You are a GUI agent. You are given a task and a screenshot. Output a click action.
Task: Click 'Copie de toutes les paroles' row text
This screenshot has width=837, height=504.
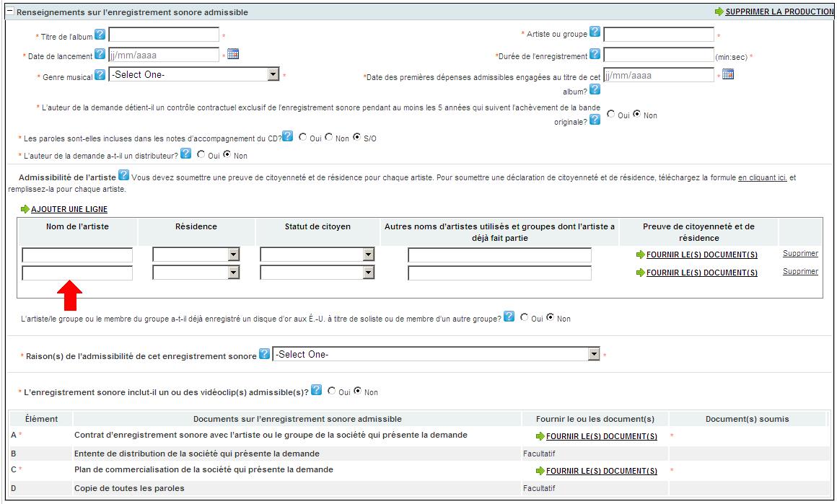(129, 488)
